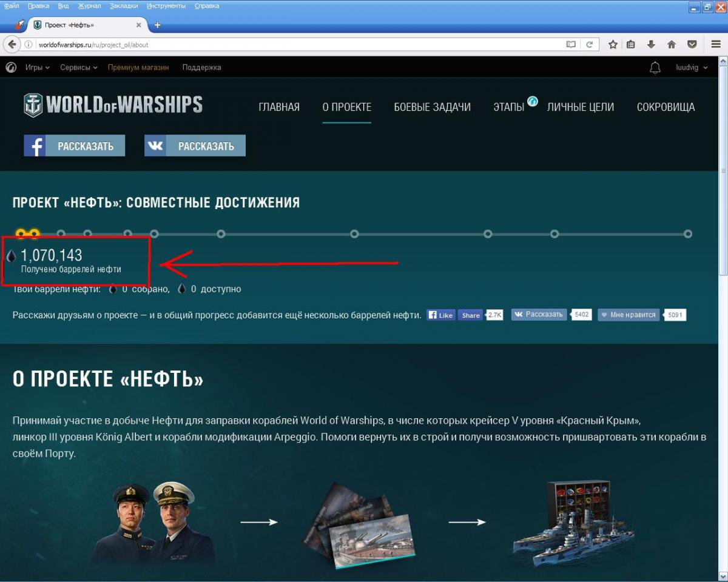Click the Facebook Like button
The width and height of the screenshot is (728, 582).
pyautogui.click(x=440, y=315)
